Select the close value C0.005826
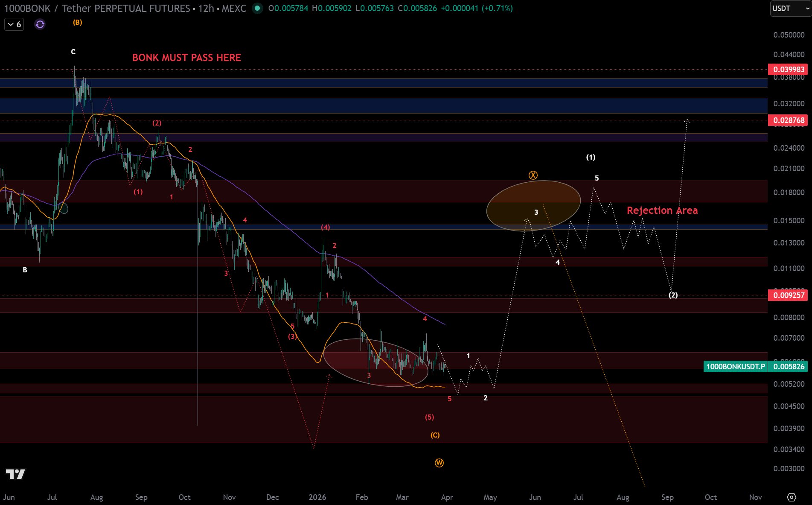Image resolution: width=812 pixels, height=505 pixels. [417, 8]
